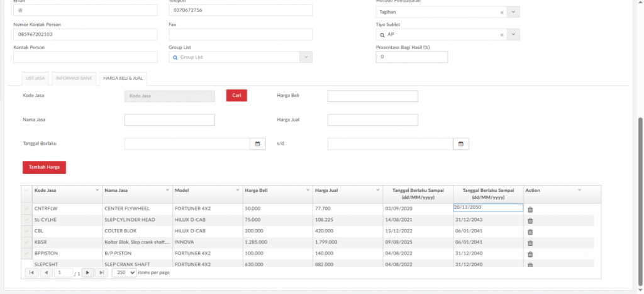Toggle the select-all checkbox in table header

point(26,190)
